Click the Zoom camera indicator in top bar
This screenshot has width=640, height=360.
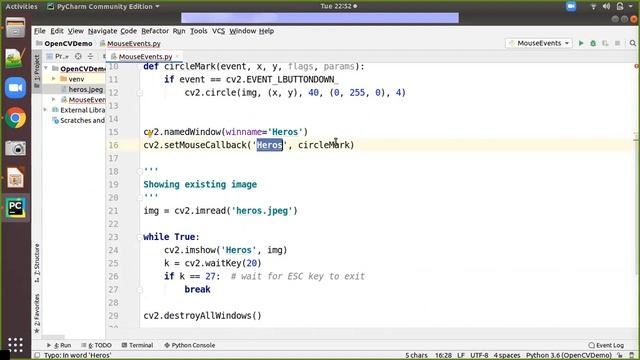(571, 6)
